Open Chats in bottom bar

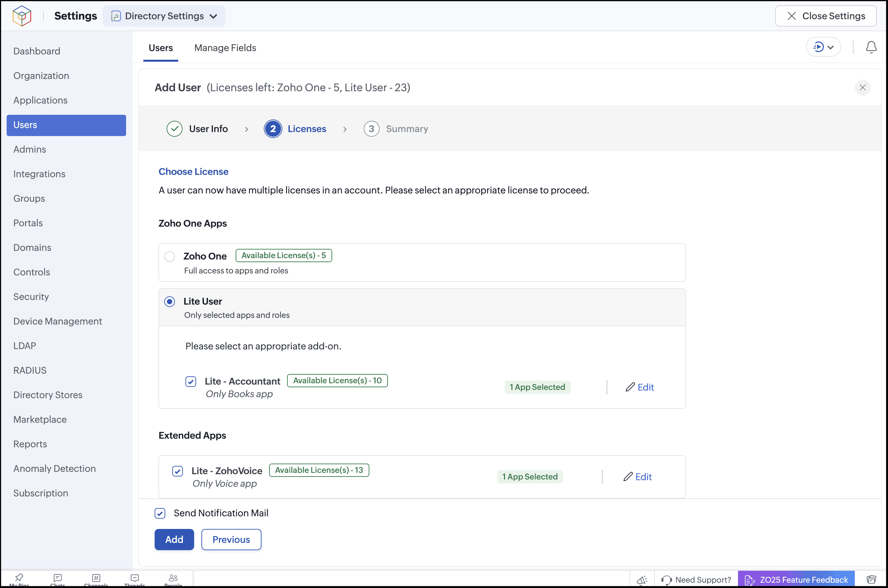(x=57, y=580)
